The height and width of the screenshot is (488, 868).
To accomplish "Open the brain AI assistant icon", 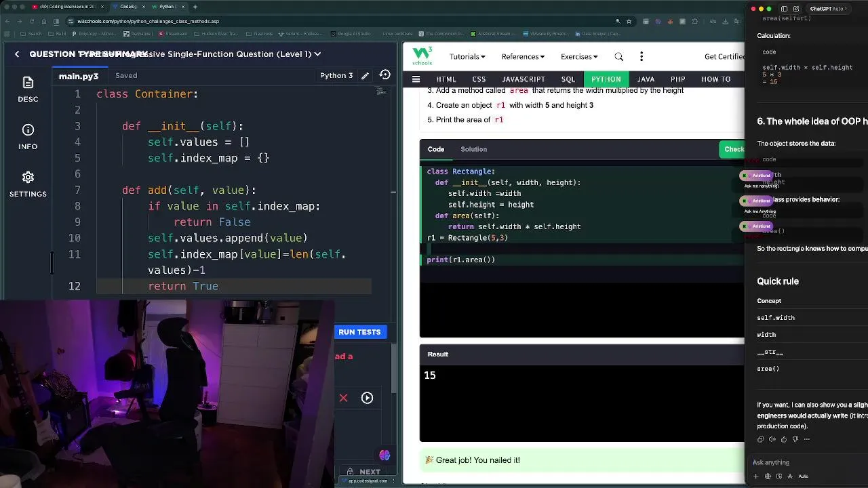I will (x=384, y=455).
